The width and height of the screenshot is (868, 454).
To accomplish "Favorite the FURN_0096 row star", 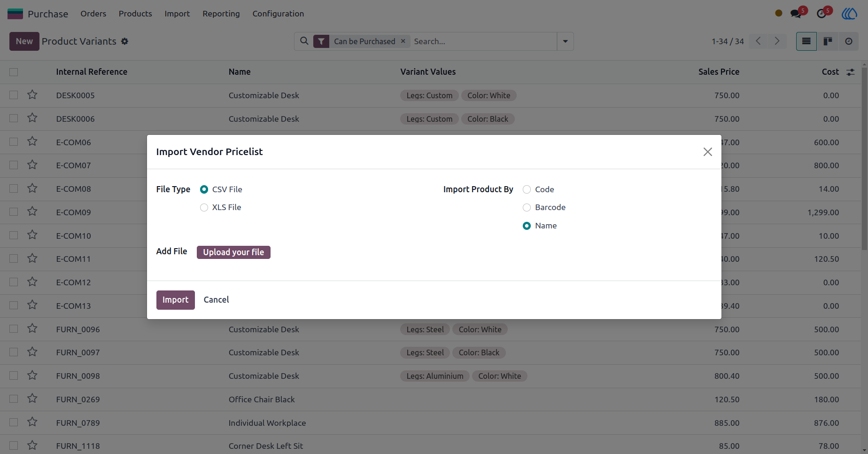I will pyautogui.click(x=32, y=329).
